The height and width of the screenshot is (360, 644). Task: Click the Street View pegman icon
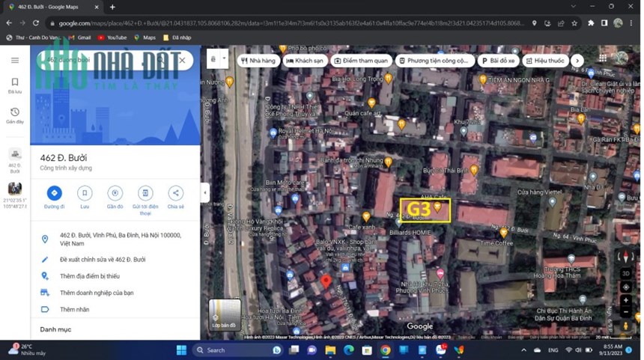point(625,326)
